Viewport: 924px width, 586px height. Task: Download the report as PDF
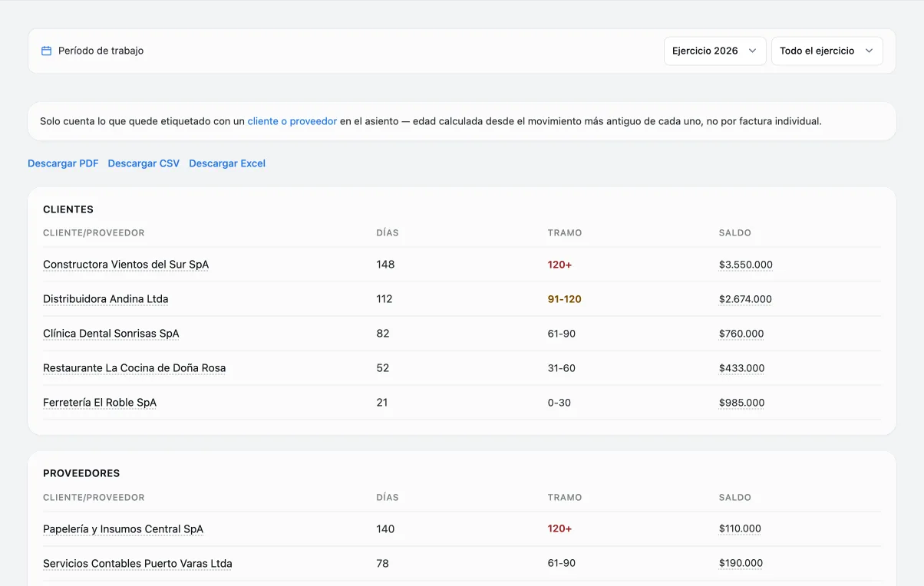coord(63,163)
